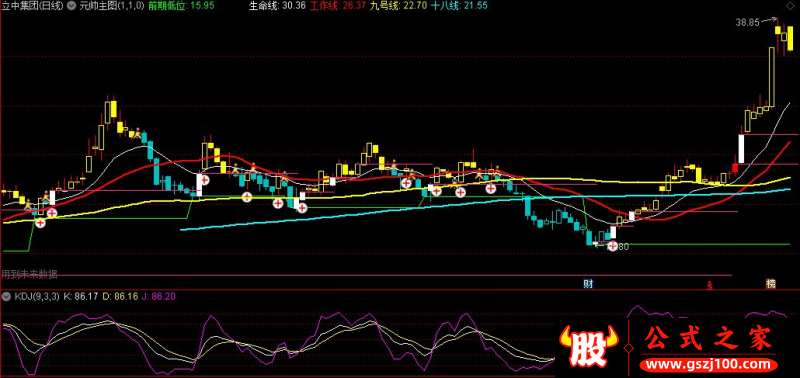Click the 财 financial event marker

click(x=588, y=284)
